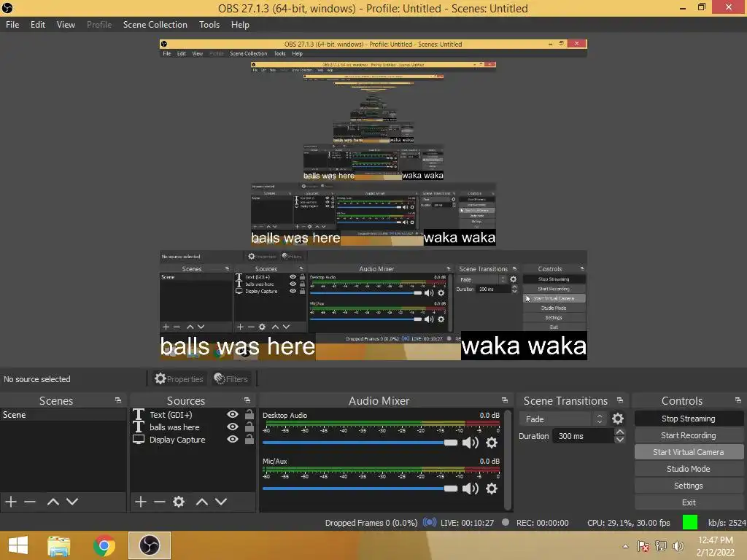
Task: Click Stop Streaming button
Action: (x=689, y=419)
